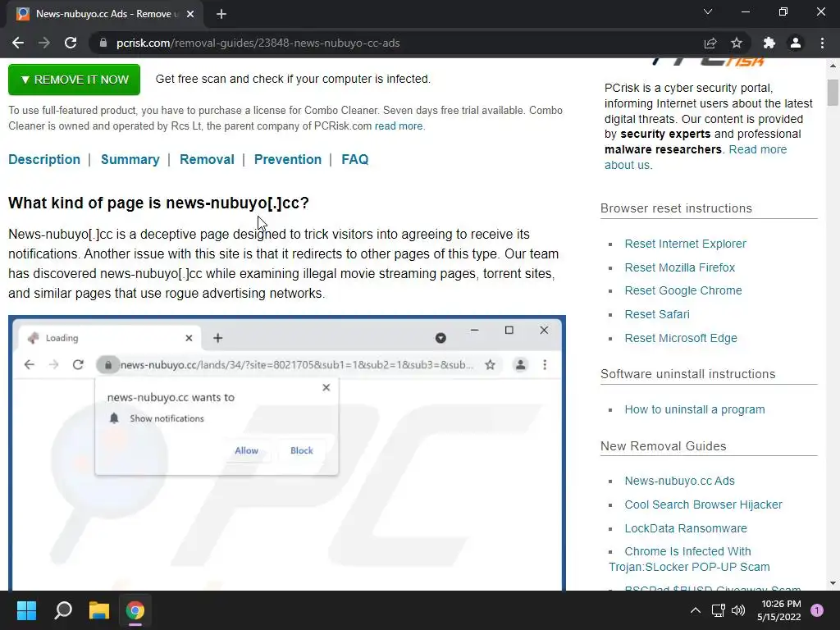Viewport: 840px width, 630px height.
Task: Open Reset Internet Explorer instructions
Action: 685,244
